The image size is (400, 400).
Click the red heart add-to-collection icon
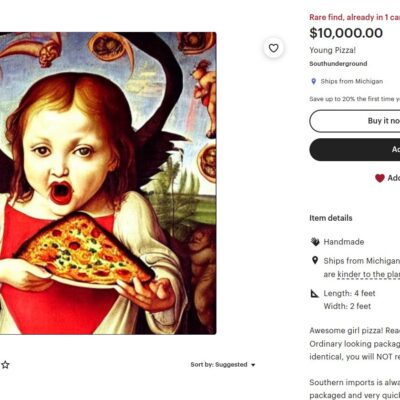[x=380, y=178]
